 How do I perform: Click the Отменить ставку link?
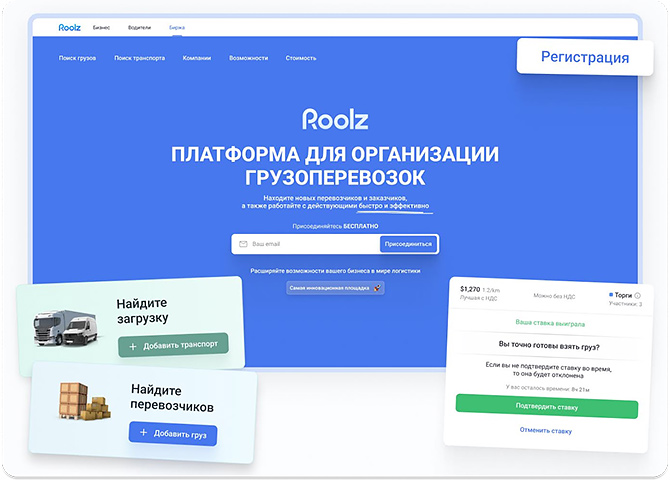(x=546, y=431)
